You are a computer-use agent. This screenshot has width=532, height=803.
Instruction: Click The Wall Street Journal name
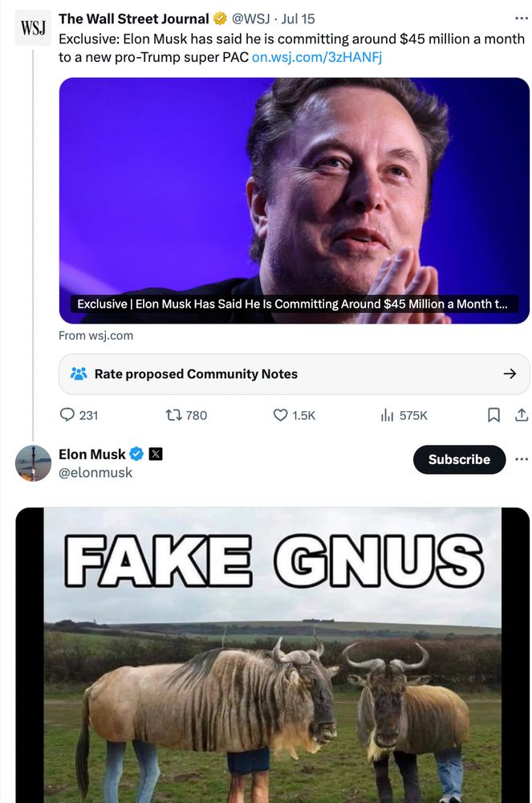coord(133,18)
